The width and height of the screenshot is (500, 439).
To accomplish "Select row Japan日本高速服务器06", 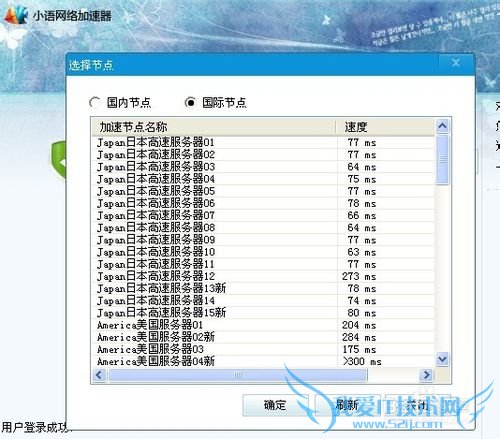I will click(263, 203).
